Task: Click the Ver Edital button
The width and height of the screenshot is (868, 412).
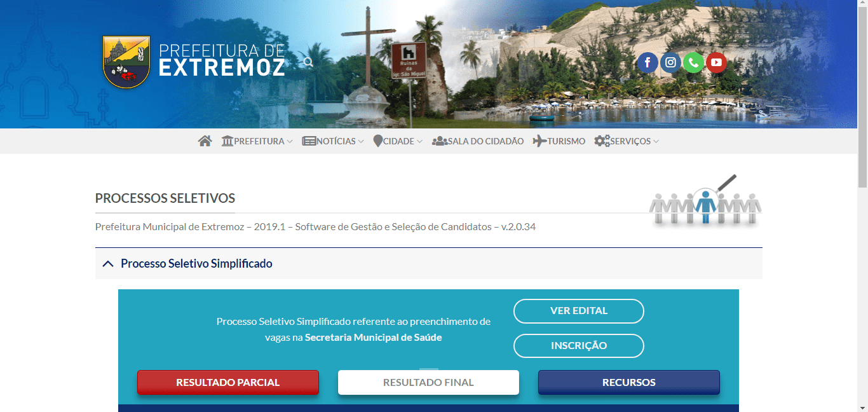Action: 579,311
